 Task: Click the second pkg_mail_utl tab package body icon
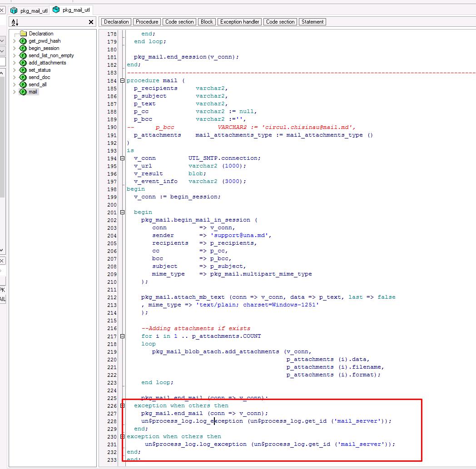[x=56, y=10]
